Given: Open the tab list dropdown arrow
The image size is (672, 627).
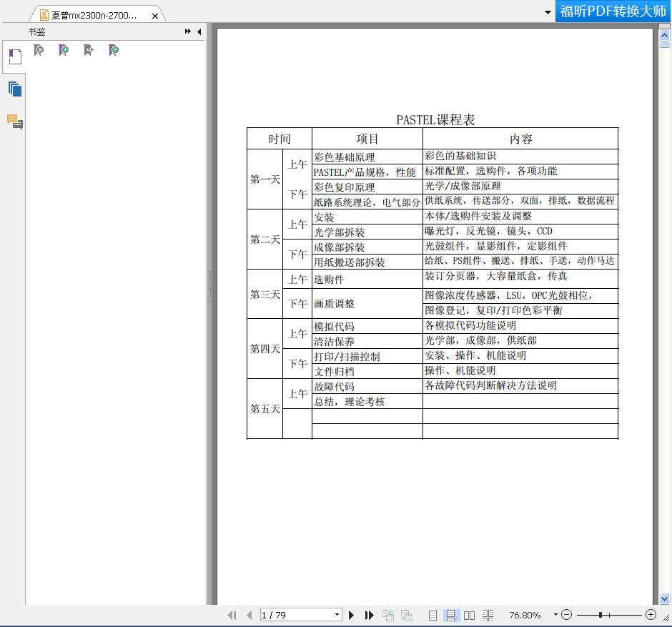Looking at the screenshot, I should pos(548,12).
